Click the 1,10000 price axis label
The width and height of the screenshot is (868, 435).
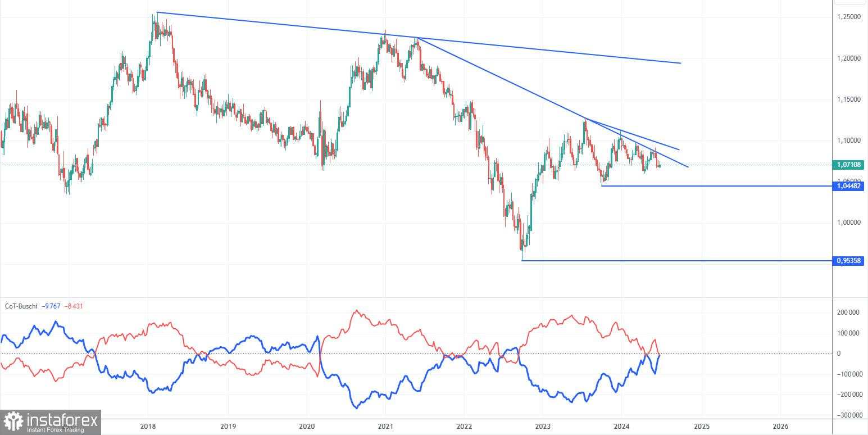coord(848,141)
